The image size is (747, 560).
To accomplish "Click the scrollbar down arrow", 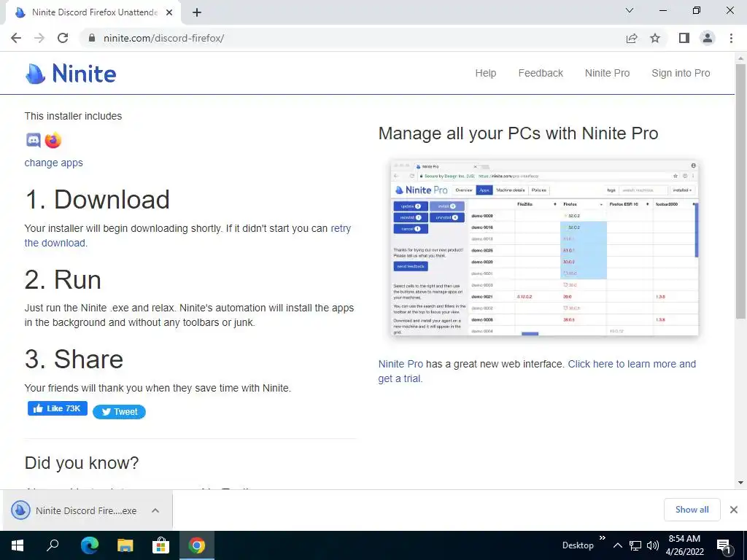I will [740, 483].
